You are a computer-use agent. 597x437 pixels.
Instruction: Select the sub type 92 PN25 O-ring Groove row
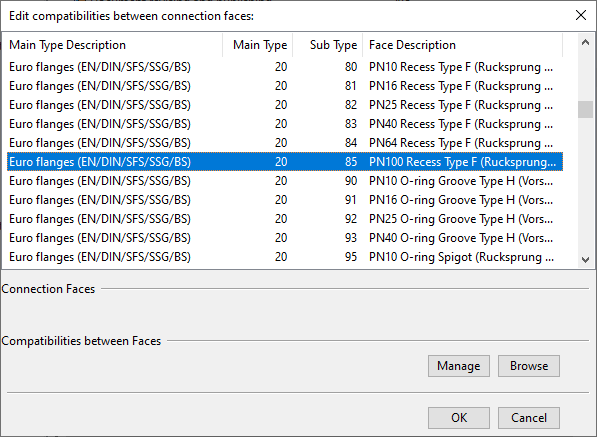point(285,219)
